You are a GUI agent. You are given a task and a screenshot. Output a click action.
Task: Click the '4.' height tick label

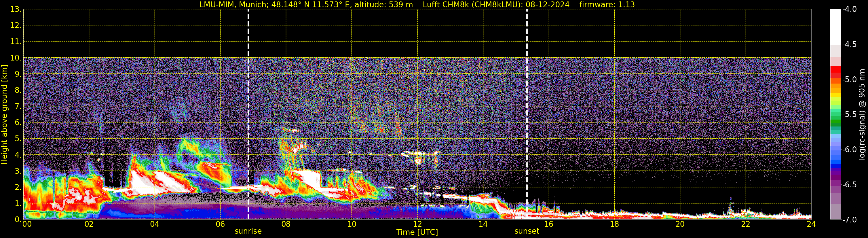point(18,155)
